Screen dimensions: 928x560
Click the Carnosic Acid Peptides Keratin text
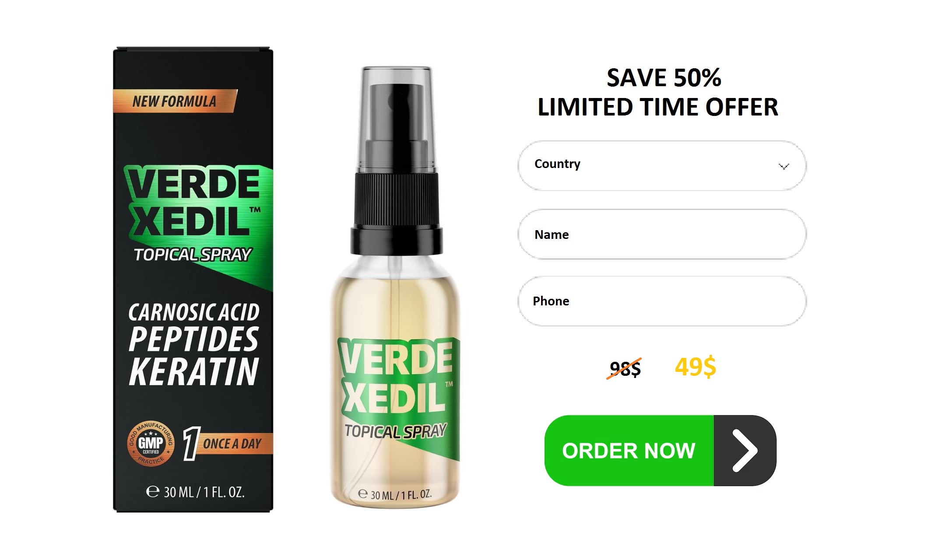[x=194, y=344]
